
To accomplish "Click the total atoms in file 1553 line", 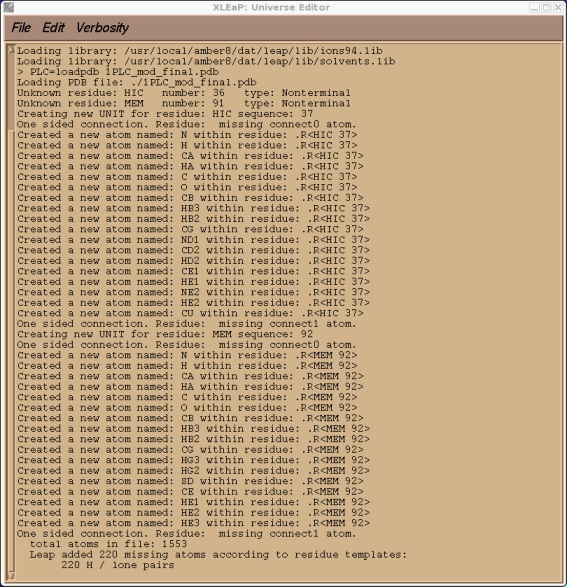I will point(108,544).
